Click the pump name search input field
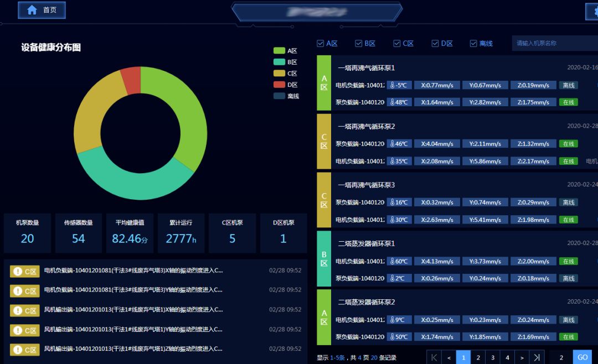This screenshot has height=364, width=598. tap(554, 43)
